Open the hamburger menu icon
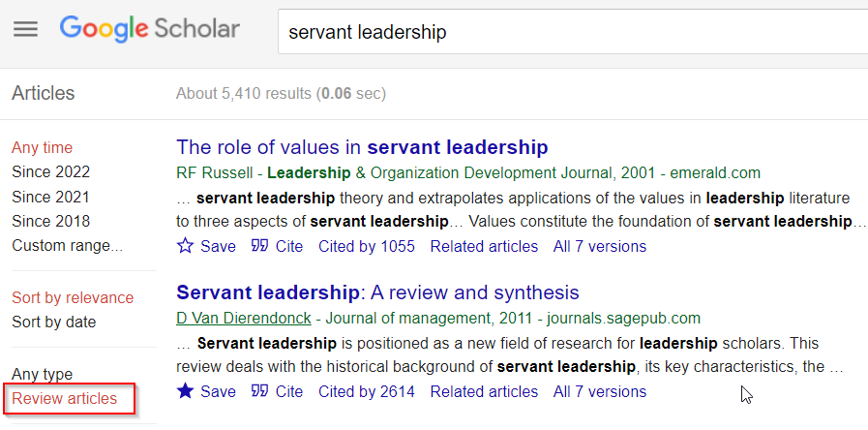 click(x=25, y=29)
